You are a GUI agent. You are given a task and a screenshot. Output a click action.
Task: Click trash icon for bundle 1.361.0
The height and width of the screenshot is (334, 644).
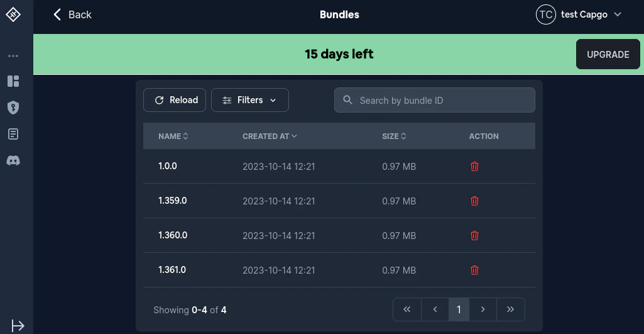[475, 270]
